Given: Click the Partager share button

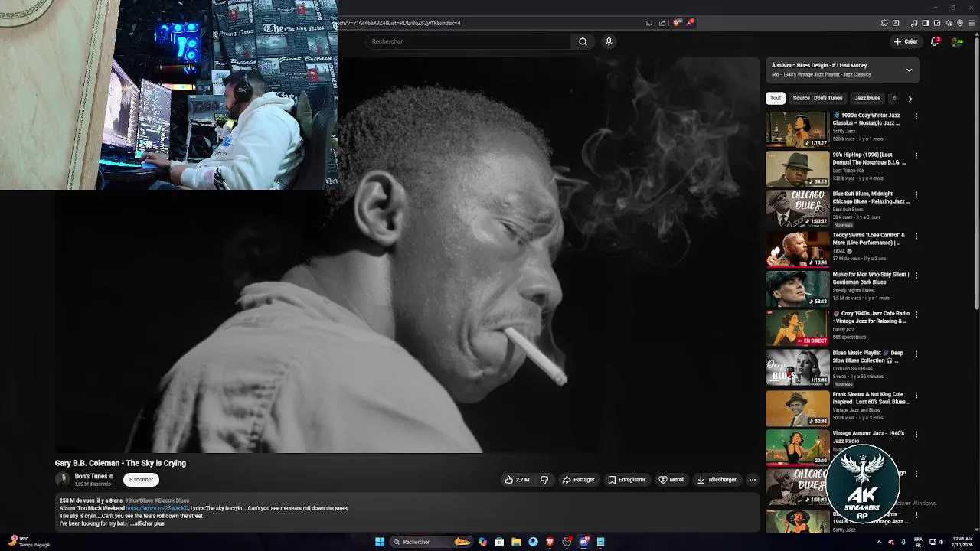Looking at the screenshot, I should [579, 480].
